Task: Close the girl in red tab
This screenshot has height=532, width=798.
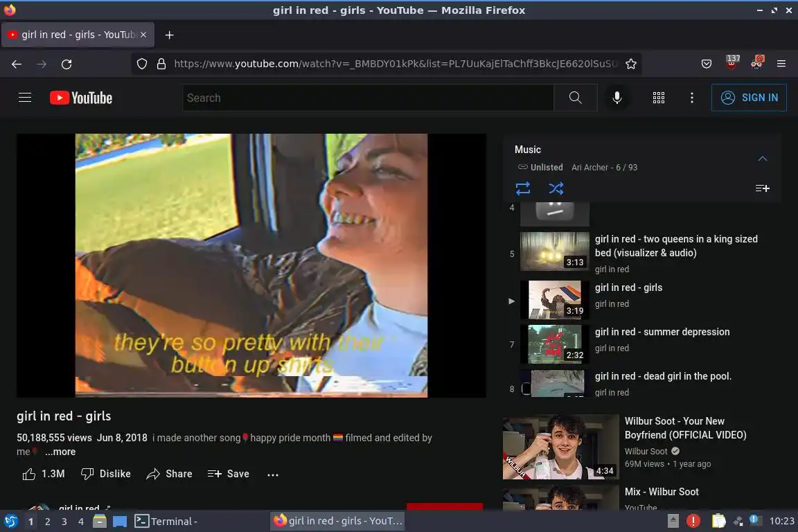Action: [x=143, y=35]
